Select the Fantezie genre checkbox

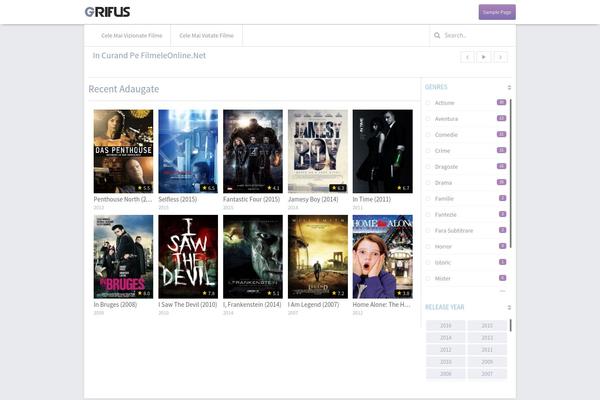point(428,215)
